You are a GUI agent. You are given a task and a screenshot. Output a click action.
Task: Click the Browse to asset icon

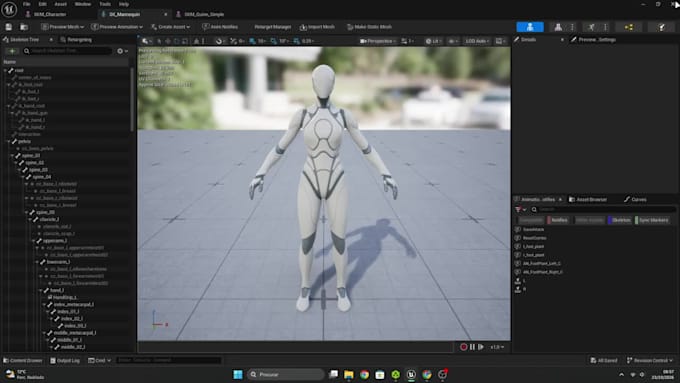click(x=24, y=27)
